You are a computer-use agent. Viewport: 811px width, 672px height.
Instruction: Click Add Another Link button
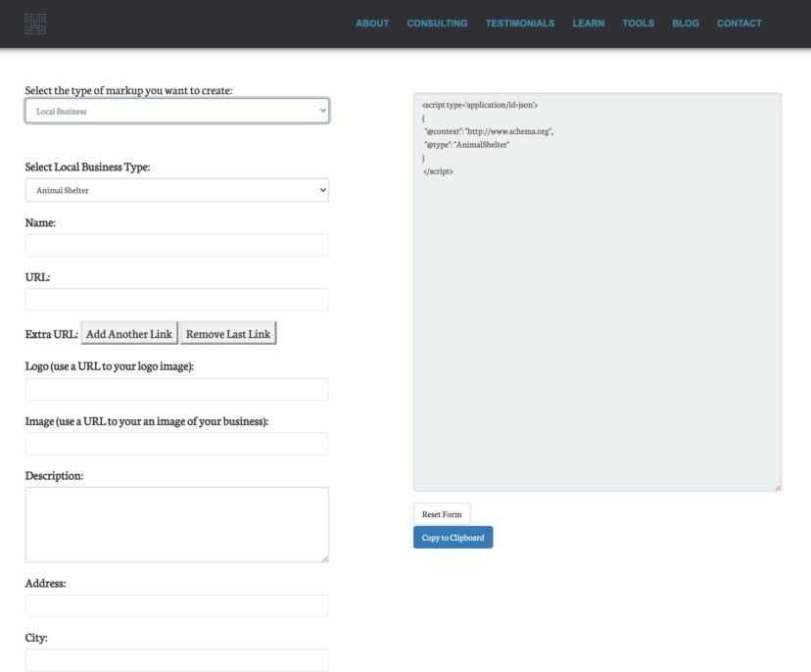pos(129,334)
